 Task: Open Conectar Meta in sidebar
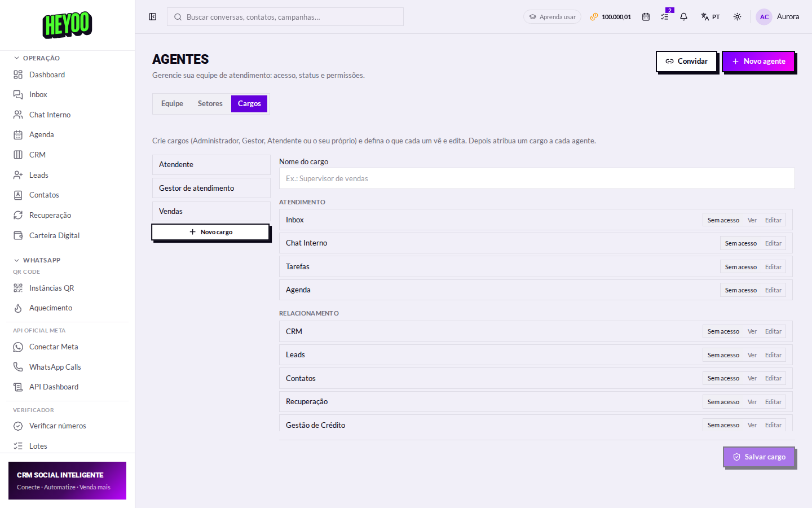pyautogui.click(x=68, y=347)
